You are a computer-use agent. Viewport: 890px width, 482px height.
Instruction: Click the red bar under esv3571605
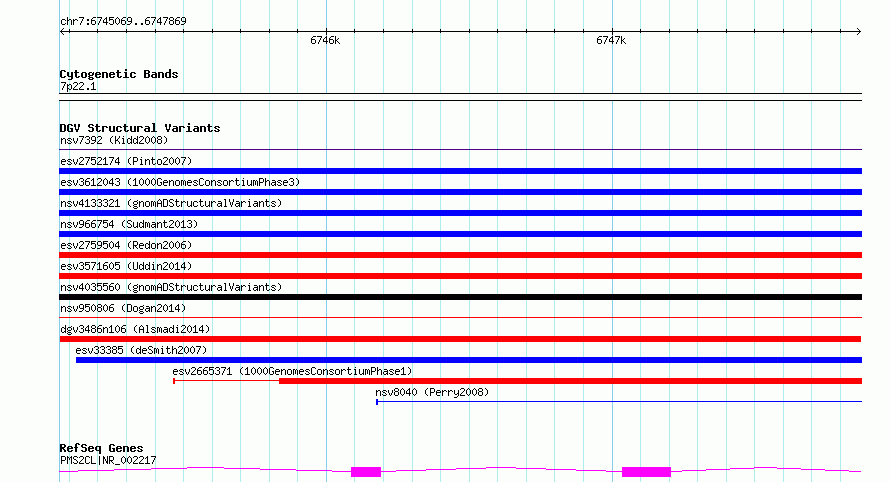(460, 276)
